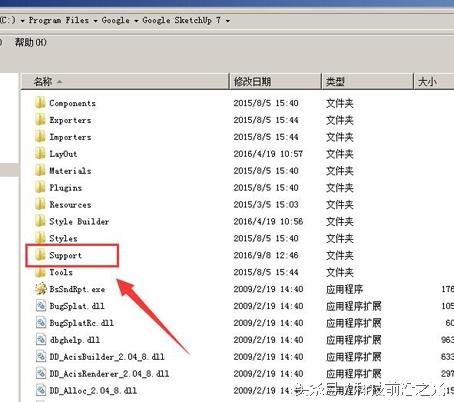This screenshot has height=402, width=454.
Task: Expand dropdown arrow before Program Files
Action: coord(22,21)
